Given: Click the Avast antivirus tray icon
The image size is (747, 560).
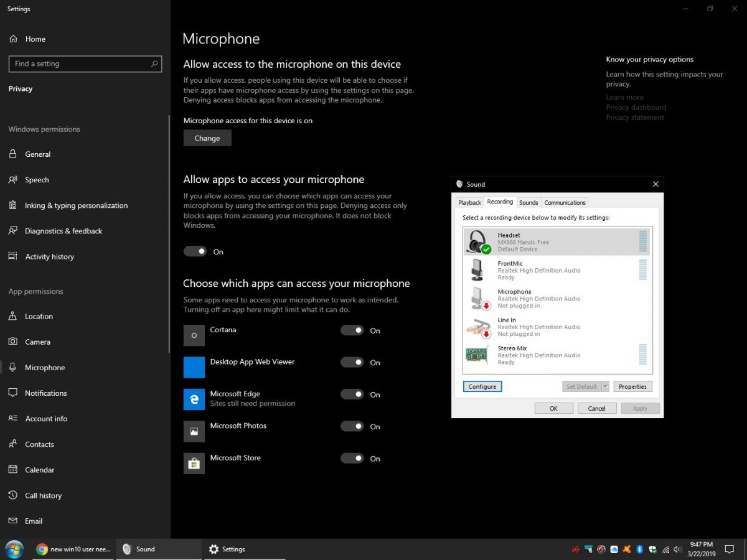Looking at the screenshot, I should tap(627, 549).
